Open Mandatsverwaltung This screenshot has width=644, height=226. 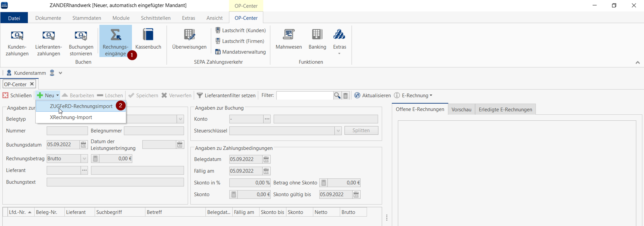pyautogui.click(x=240, y=52)
